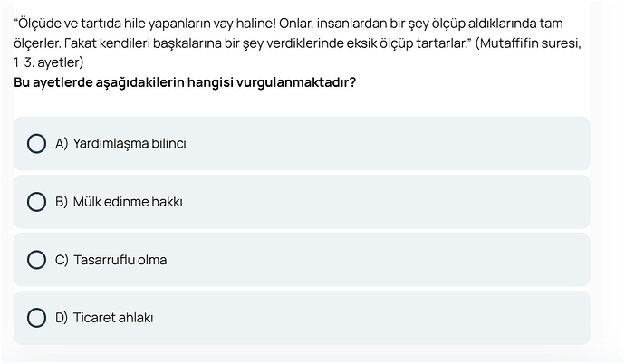Click the '1-3. ayetler' verse reference
Viewport: 625px width, 364px height.
pyautogui.click(x=49, y=63)
